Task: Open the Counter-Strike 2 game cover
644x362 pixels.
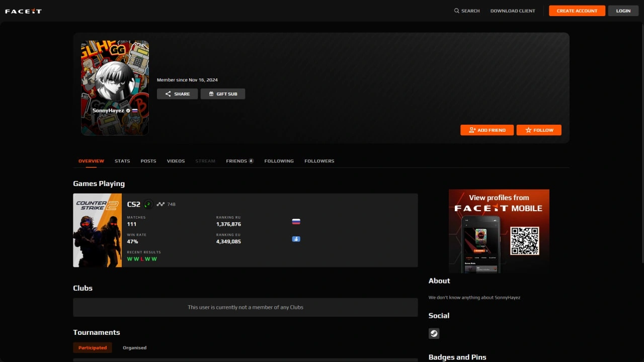Action: pyautogui.click(x=98, y=230)
